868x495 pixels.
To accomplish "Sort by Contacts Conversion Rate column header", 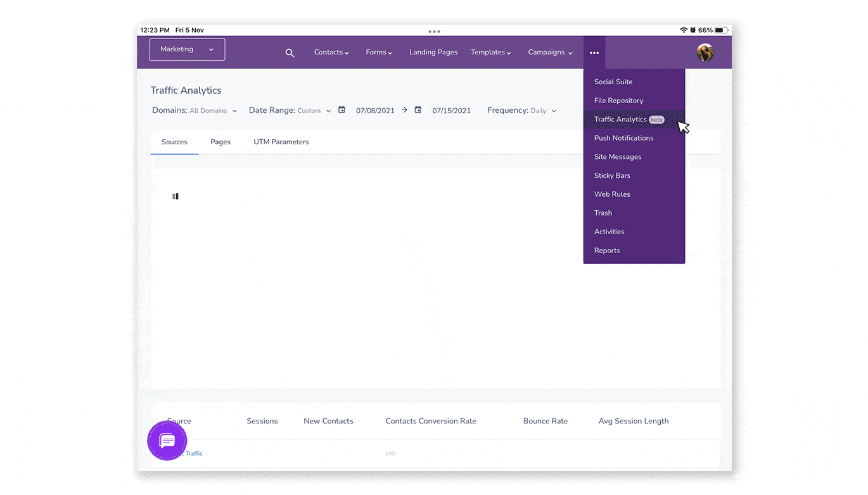I will pos(431,421).
